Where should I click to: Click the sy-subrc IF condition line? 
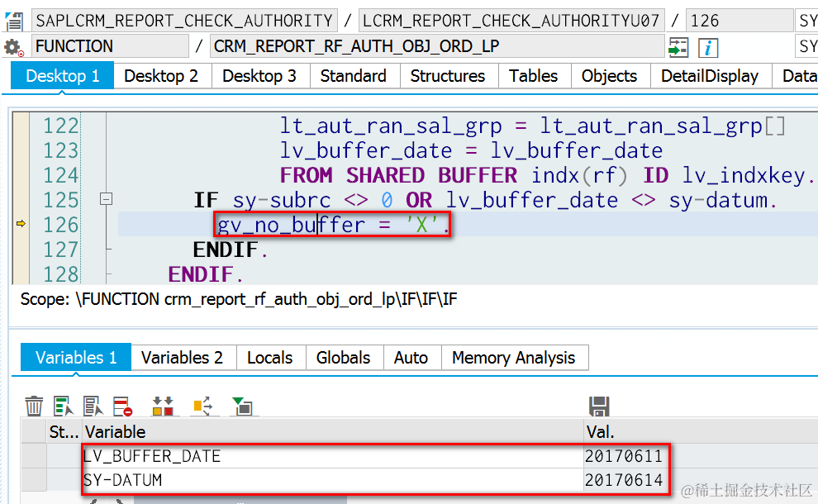coord(485,200)
